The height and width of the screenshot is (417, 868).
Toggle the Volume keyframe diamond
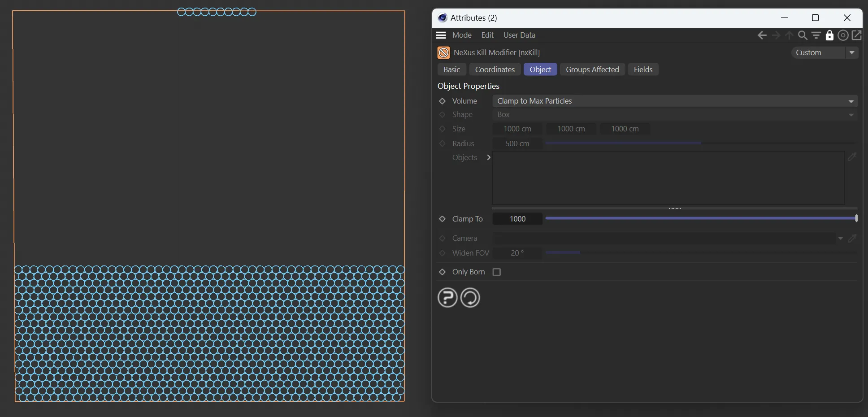coord(442,101)
